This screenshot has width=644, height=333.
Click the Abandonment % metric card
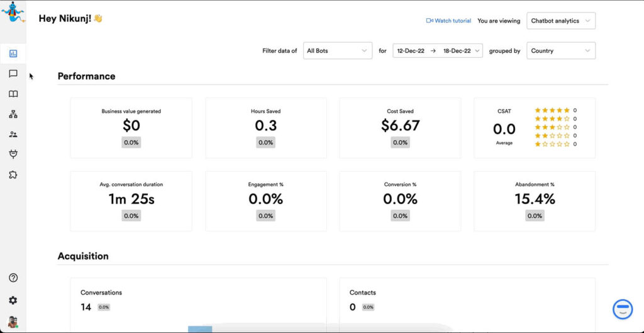(x=534, y=200)
